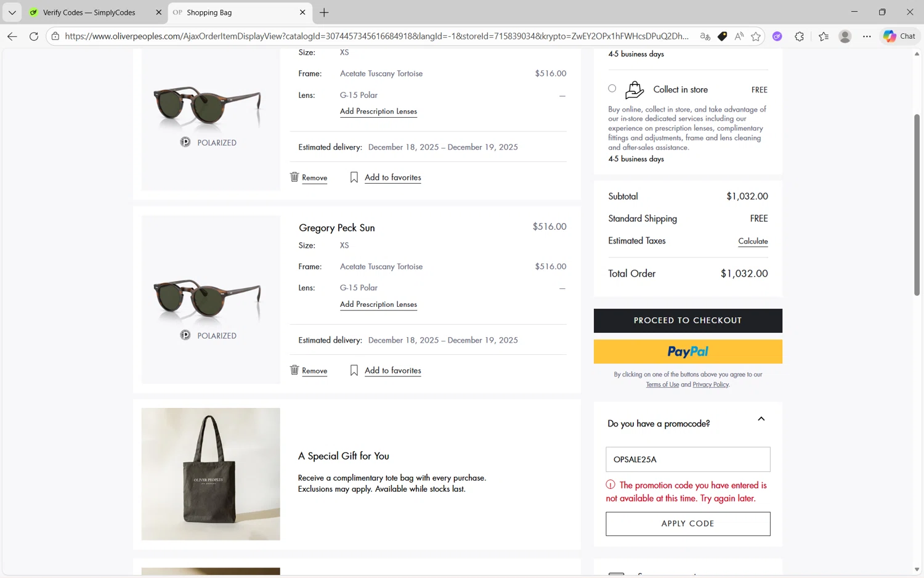Image resolution: width=924 pixels, height=578 pixels.
Task: Click the POLARIZED badge icon on first item
Action: click(x=185, y=142)
